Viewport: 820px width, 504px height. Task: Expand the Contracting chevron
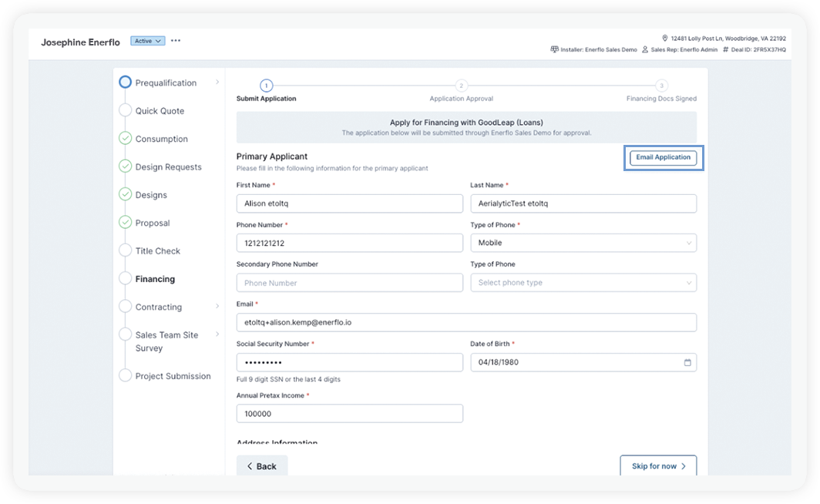217,307
